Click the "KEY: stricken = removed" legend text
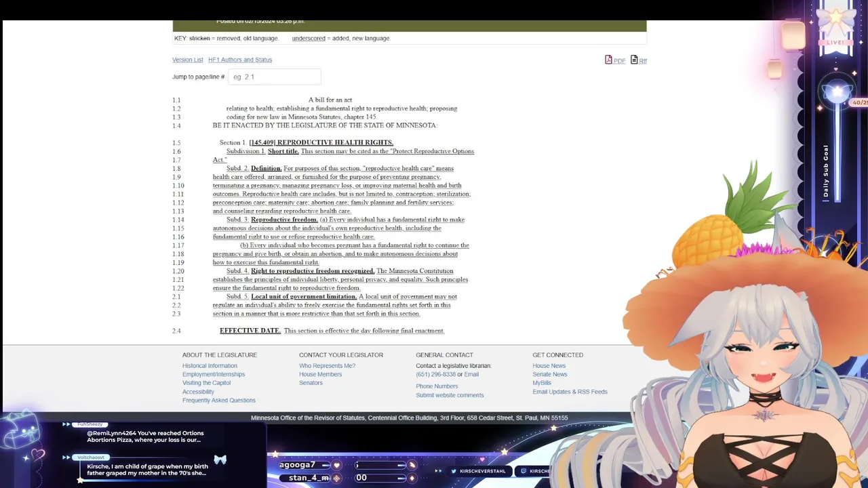This screenshot has width=868, height=488. tap(226, 39)
